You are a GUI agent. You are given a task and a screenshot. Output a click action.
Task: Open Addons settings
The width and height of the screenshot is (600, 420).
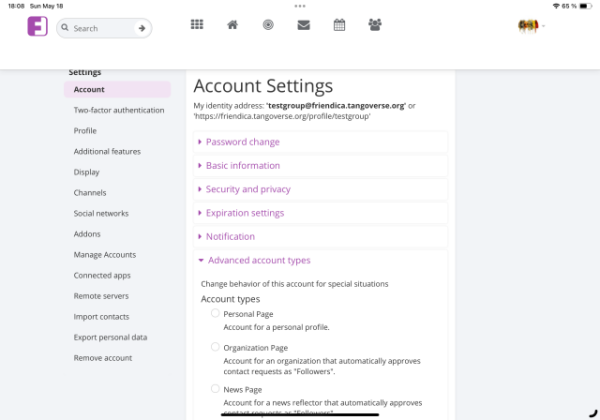point(87,234)
